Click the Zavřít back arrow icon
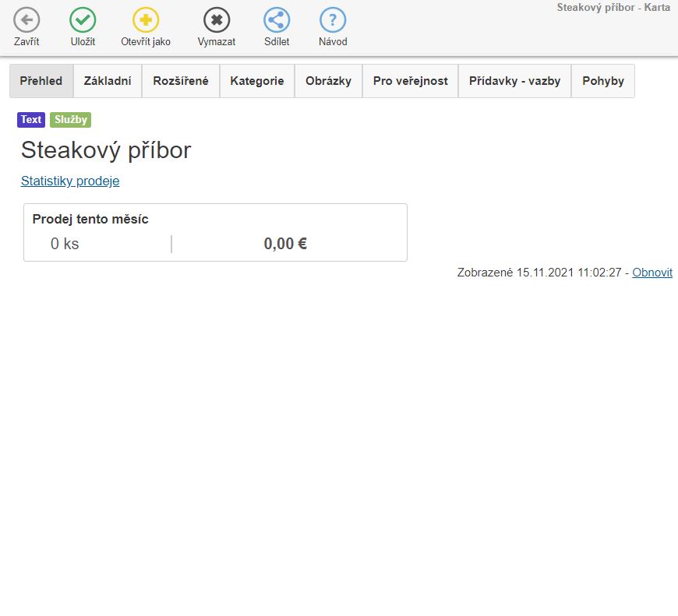The image size is (678, 616). coord(26,20)
